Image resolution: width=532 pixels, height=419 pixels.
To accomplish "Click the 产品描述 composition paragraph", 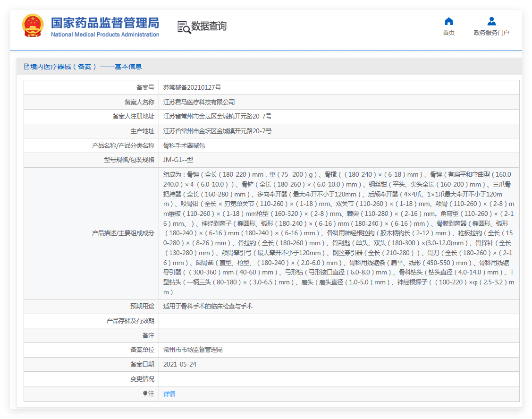I will 338,233.
